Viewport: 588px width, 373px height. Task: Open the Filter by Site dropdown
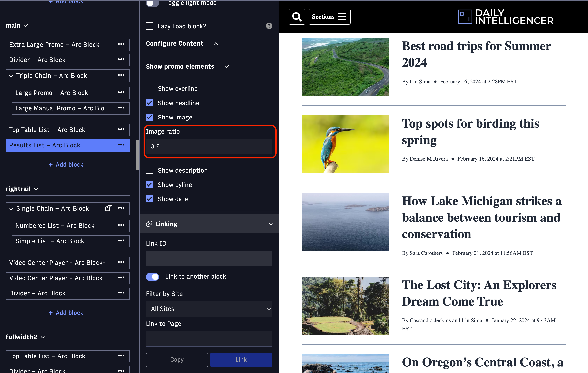coord(209,309)
